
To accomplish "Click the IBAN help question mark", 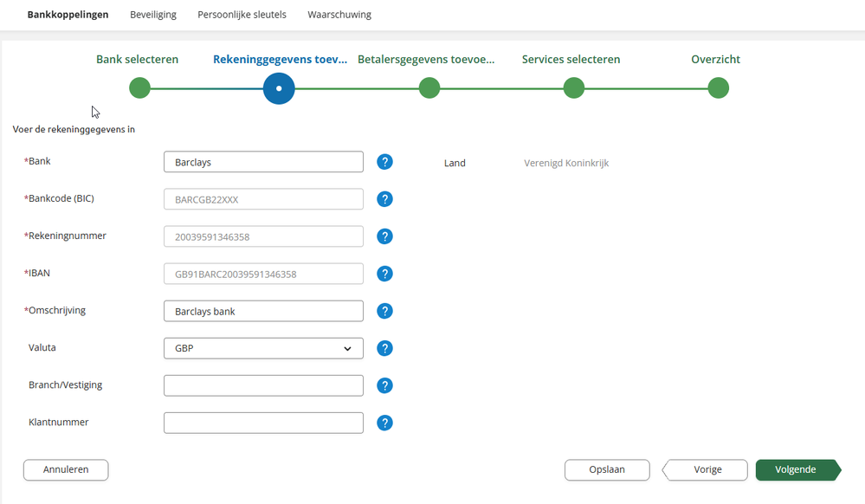I will pyautogui.click(x=385, y=274).
